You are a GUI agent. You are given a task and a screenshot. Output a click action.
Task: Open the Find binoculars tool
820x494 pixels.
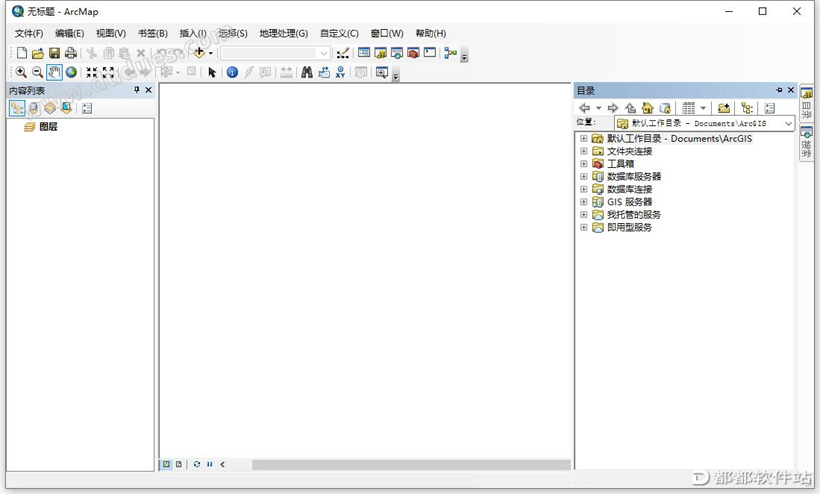click(x=307, y=72)
